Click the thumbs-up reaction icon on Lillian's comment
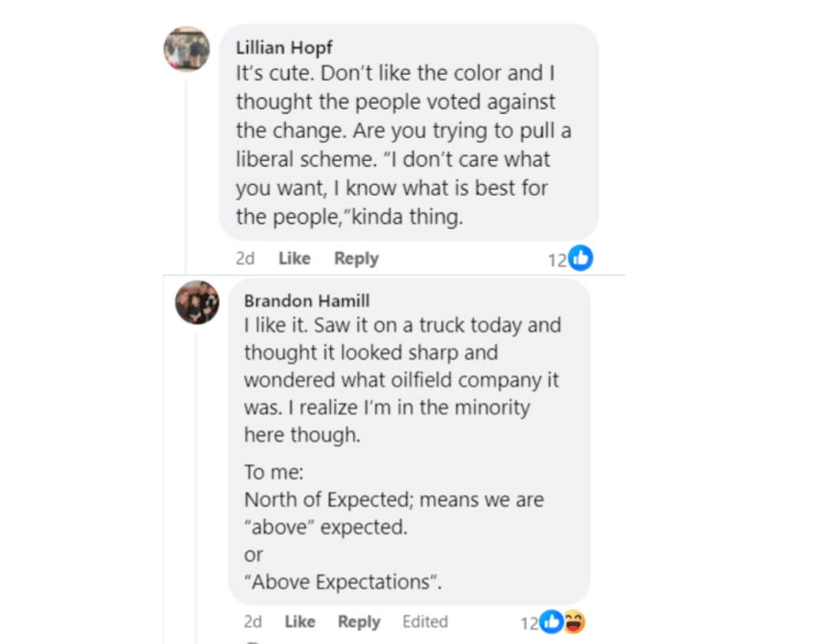This screenshot has height=644, width=834. coord(580,258)
